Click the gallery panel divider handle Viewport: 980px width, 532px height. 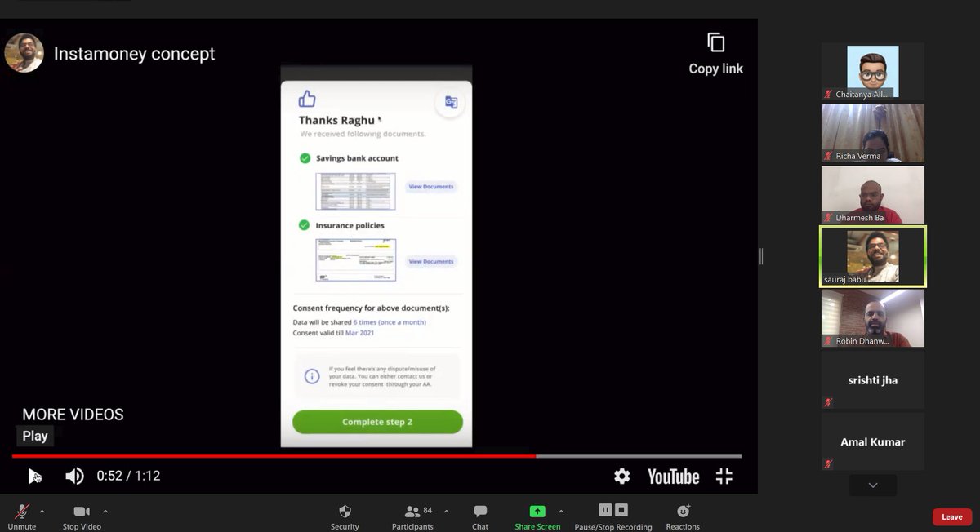(x=761, y=256)
